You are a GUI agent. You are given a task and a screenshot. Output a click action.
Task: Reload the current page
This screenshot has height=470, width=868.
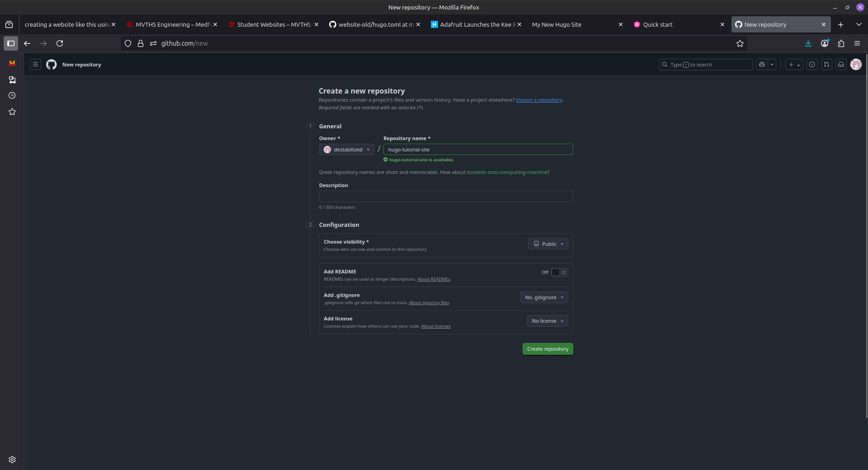[x=60, y=43]
